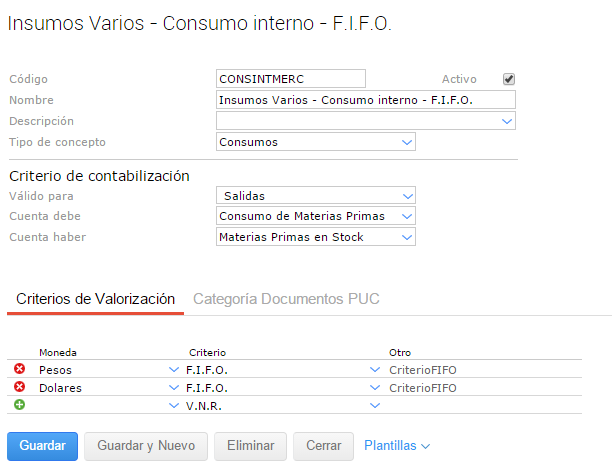The height and width of the screenshot is (469, 612).
Task: Expand the Cuenta haber dropdown
Action: [407, 237]
